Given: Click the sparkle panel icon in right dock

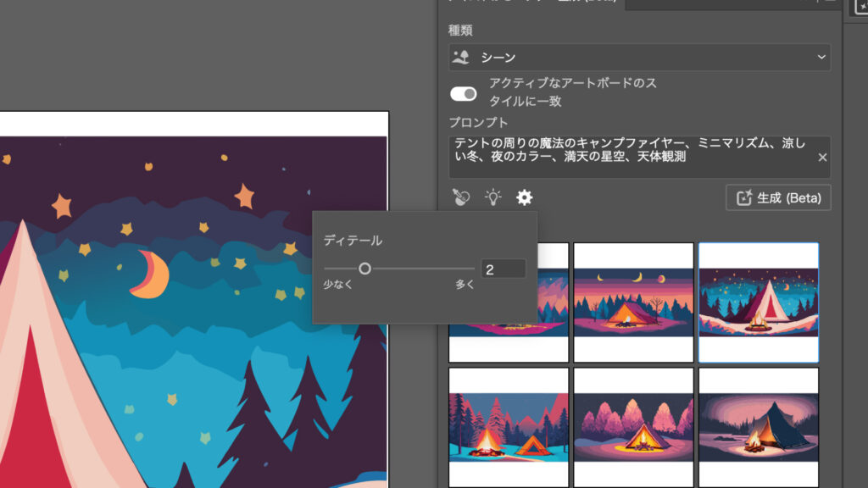Looking at the screenshot, I should [858, 5].
